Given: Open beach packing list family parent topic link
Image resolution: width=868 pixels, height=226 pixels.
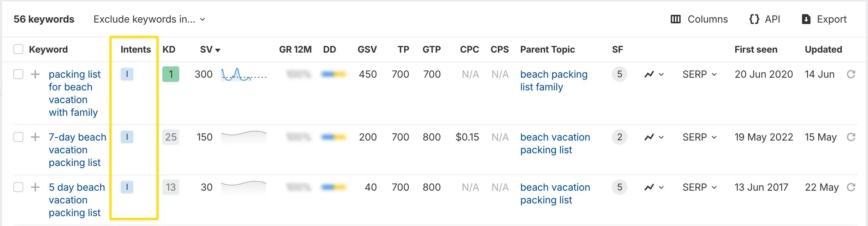Looking at the screenshot, I should click(554, 81).
